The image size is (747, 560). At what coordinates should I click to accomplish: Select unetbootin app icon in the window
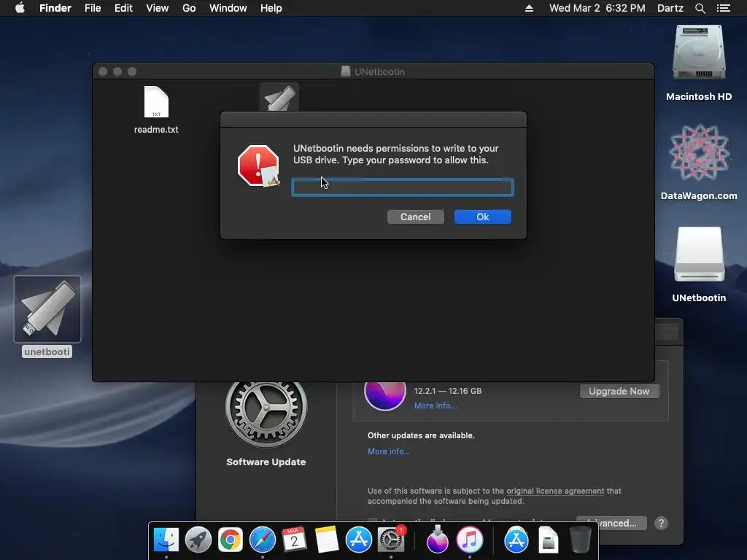pos(279,98)
